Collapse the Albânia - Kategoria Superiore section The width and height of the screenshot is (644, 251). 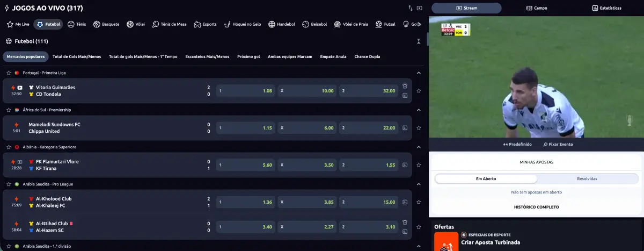419,147
